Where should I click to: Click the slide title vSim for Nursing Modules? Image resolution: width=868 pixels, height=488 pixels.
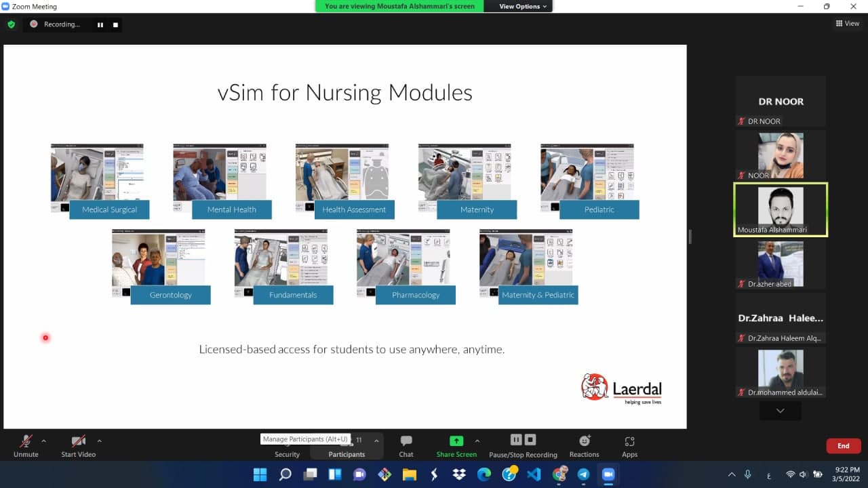(x=344, y=92)
